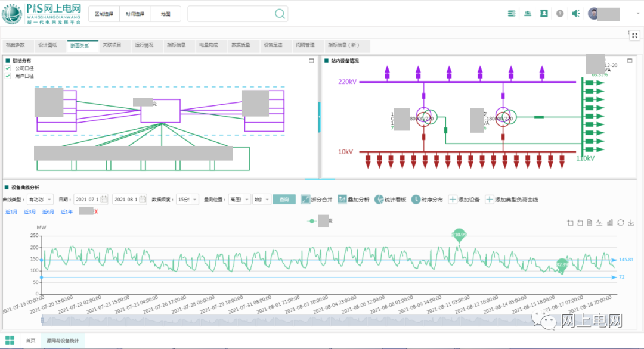Toggle fullscreen with the expand icon

click(x=634, y=36)
